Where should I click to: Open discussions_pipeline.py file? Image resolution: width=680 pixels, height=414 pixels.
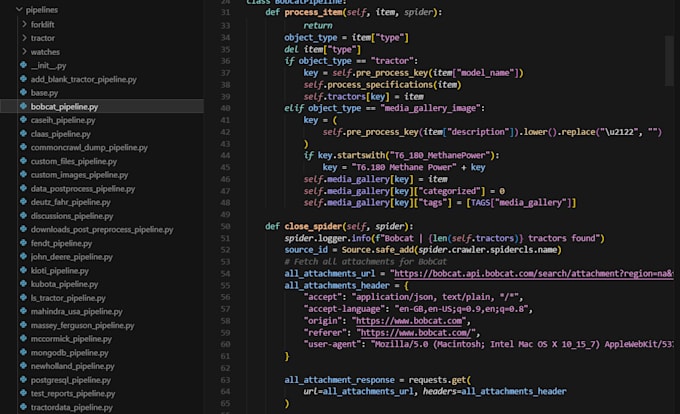[72, 216]
